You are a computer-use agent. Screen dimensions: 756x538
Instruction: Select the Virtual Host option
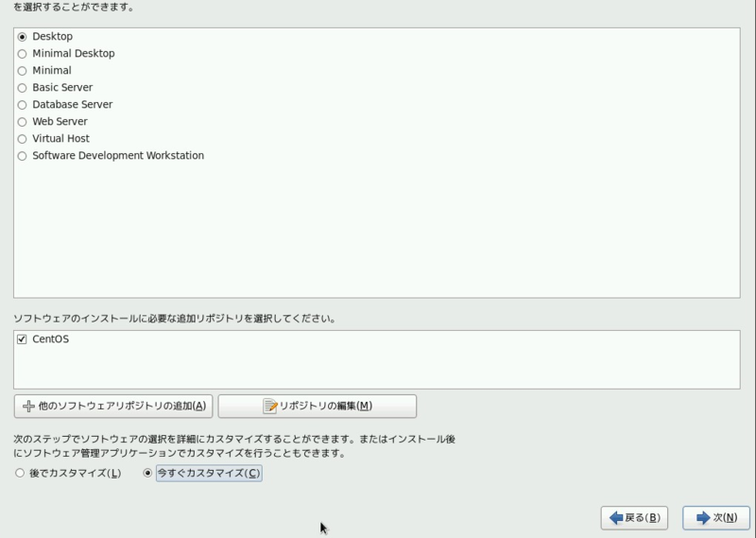22,139
